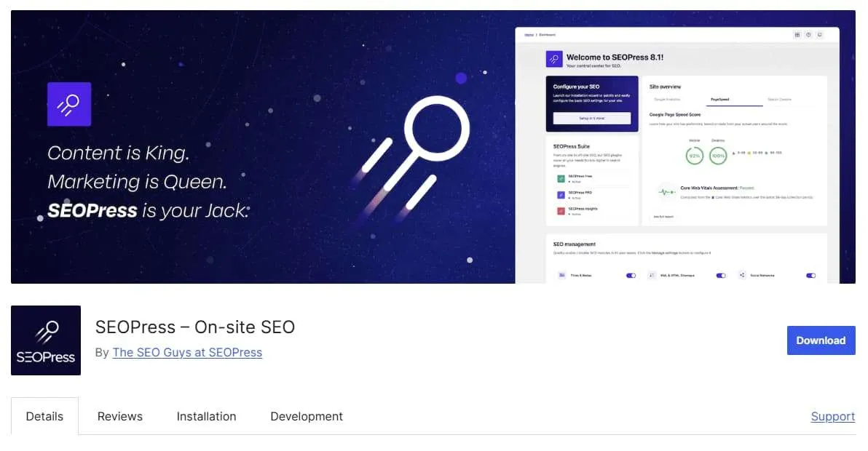
Task: Switch to the Details tab
Action: point(45,416)
